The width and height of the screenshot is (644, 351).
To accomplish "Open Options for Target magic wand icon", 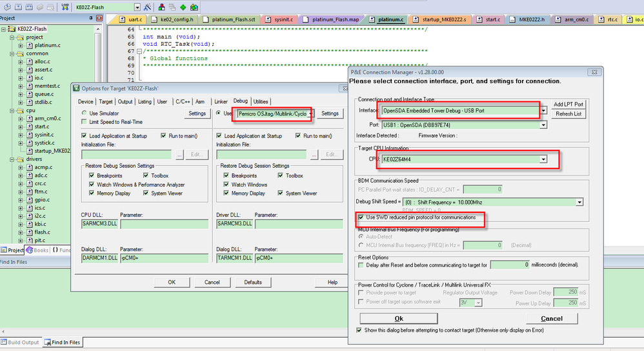I will (x=147, y=7).
